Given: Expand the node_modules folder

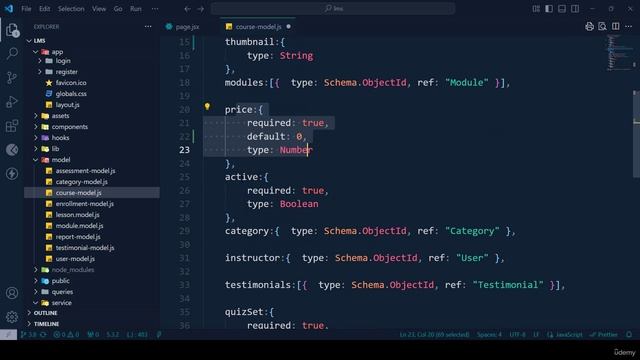Looking at the screenshot, I should tap(36, 270).
